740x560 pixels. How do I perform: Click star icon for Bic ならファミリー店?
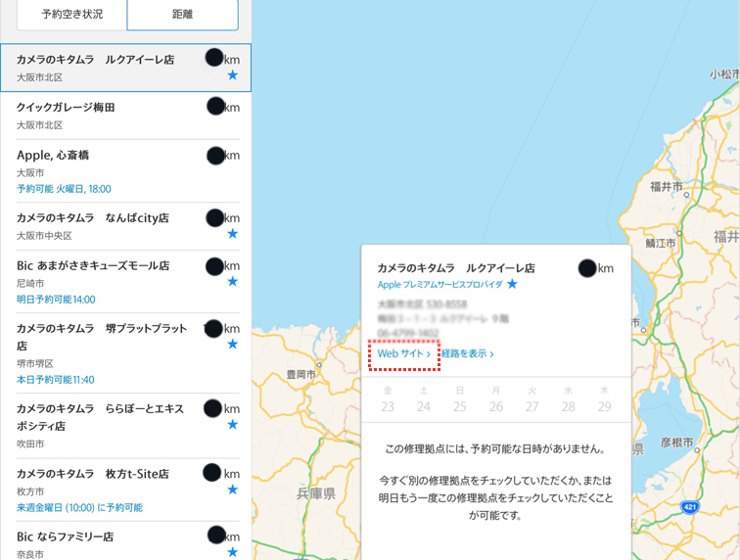pyautogui.click(x=233, y=552)
